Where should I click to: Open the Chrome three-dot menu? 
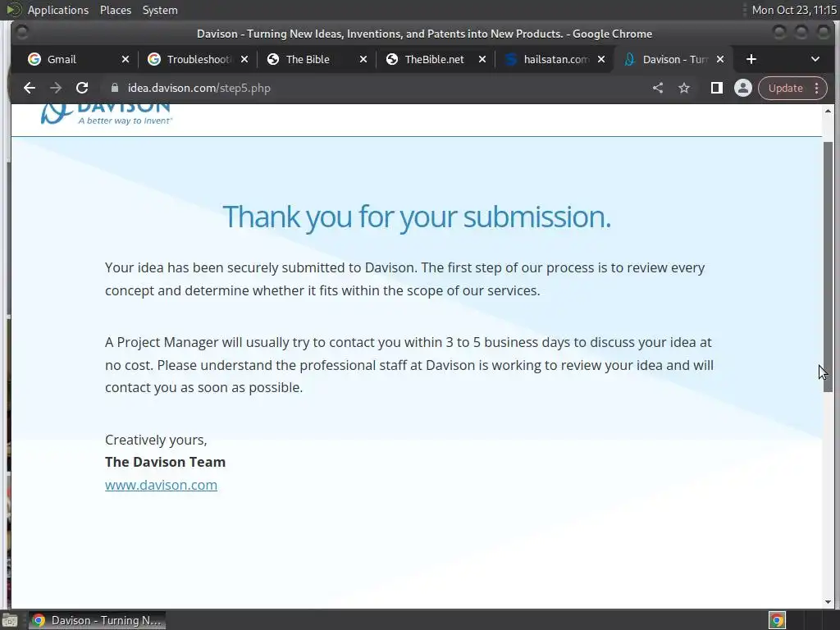[x=817, y=88]
